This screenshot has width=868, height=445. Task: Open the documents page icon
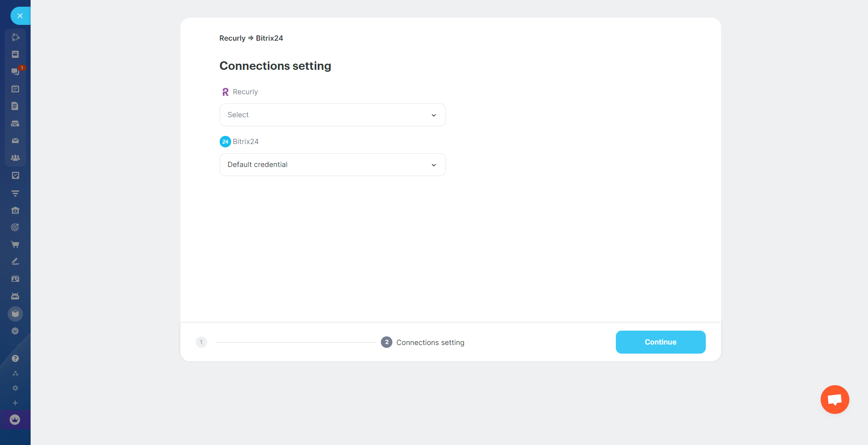(15, 106)
